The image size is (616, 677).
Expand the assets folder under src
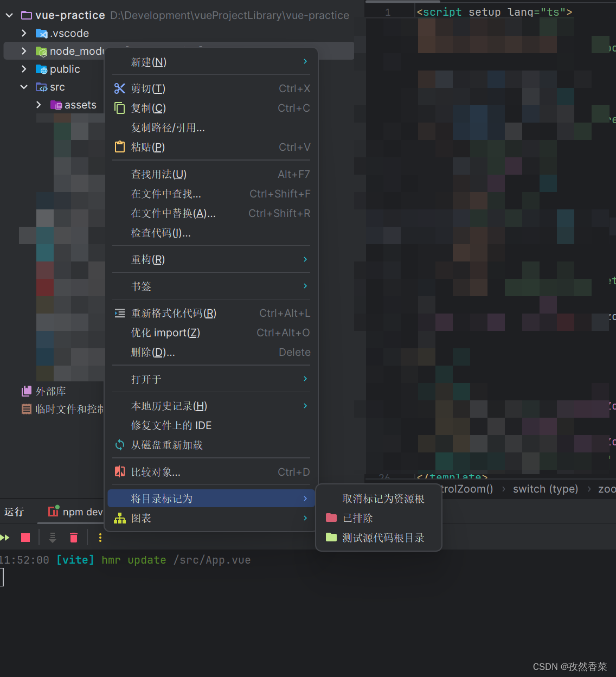tap(38, 105)
